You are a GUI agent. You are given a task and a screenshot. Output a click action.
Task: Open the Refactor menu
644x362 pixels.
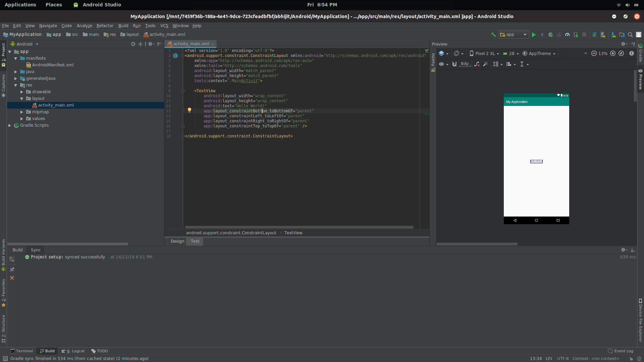[x=105, y=25]
